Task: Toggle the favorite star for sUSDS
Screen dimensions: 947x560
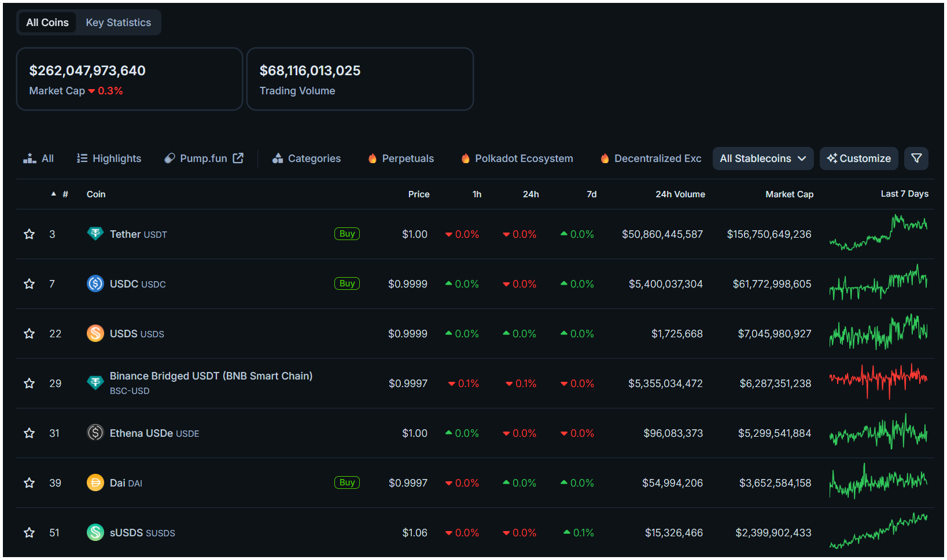Action: 29,532
